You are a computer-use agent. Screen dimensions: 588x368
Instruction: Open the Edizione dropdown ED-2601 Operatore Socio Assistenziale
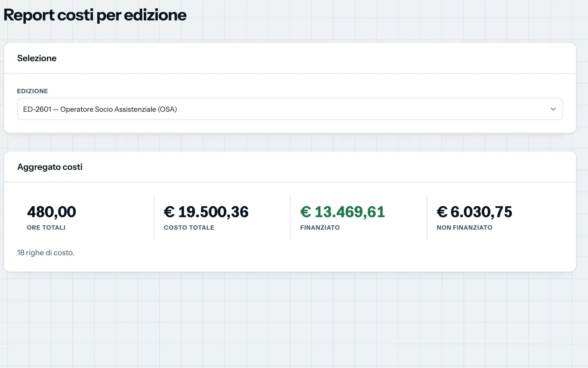click(x=290, y=109)
